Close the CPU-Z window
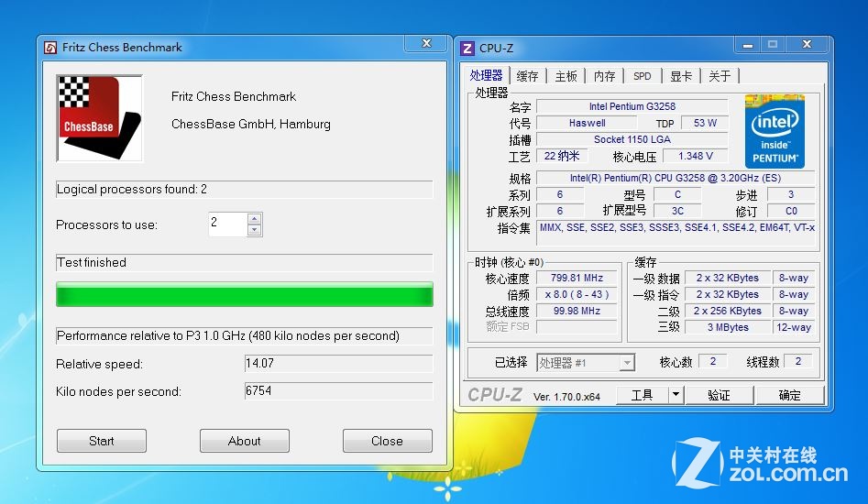 (x=808, y=44)
